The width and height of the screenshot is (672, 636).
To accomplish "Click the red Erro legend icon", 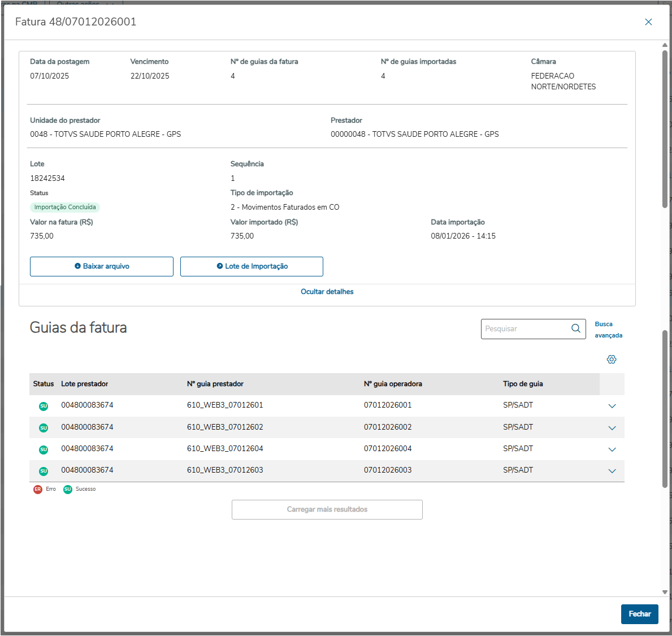I will (38, 490).
